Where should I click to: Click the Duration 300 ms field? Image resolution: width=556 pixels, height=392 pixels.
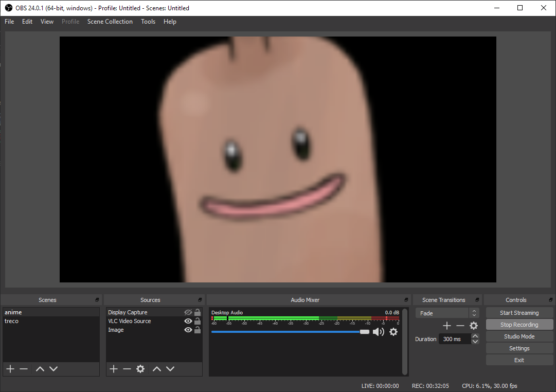pyautogui.click(x=455, y=339)
